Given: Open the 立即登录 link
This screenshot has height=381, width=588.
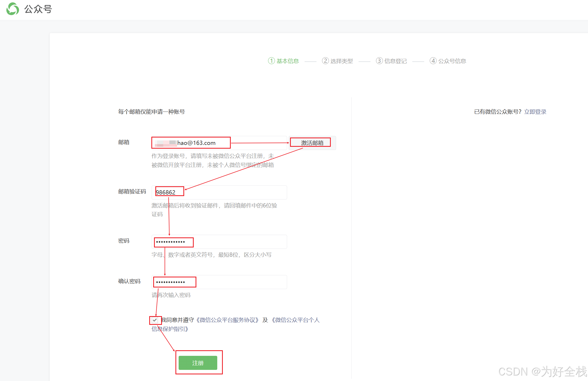Looking at the screenshot, I should [x=535, y=112].
